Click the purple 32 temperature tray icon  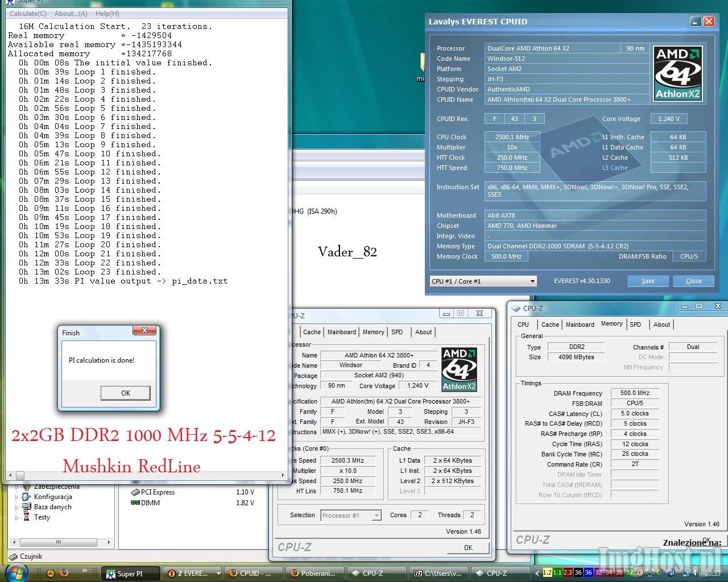[x=598, y=573]
